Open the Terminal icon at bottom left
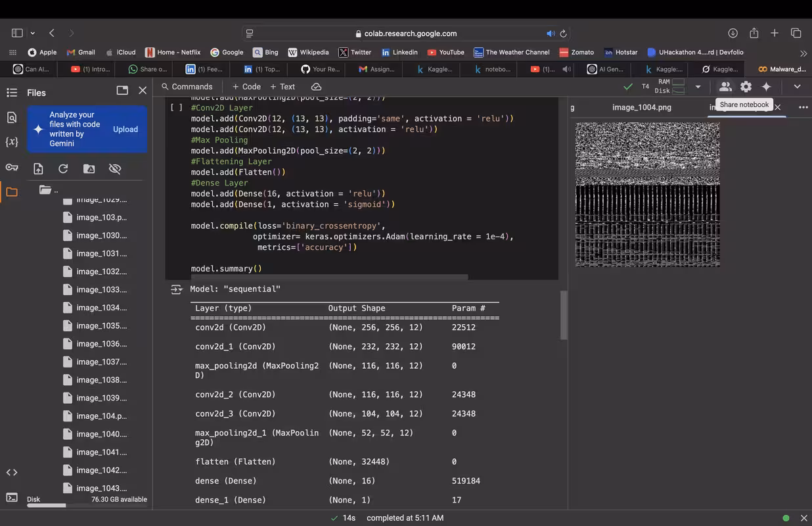This screenshot has width=812, height=526. click(11, 498)
